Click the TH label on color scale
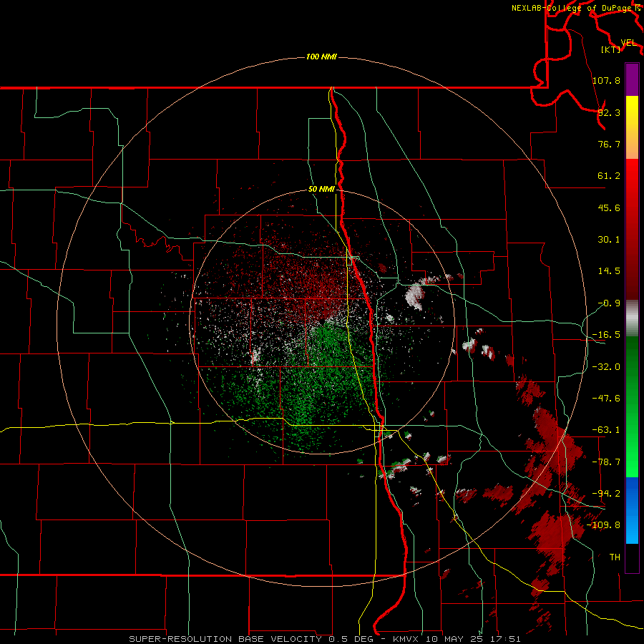Image resolution: width=644 pixels, height=644 pixels. tap(615, 557)
